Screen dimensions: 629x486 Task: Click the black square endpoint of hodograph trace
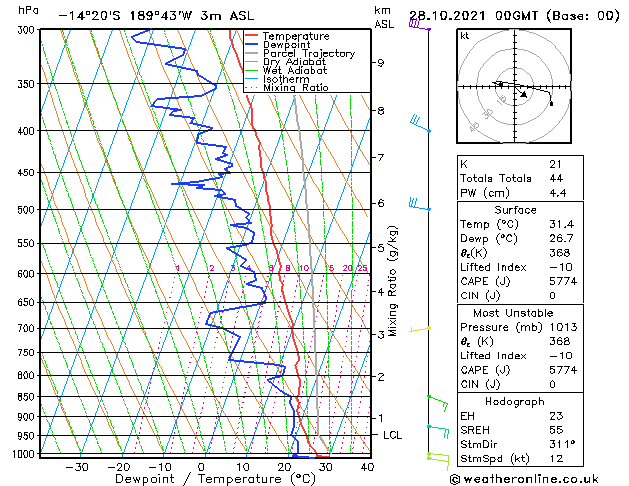tap(552, 104)
